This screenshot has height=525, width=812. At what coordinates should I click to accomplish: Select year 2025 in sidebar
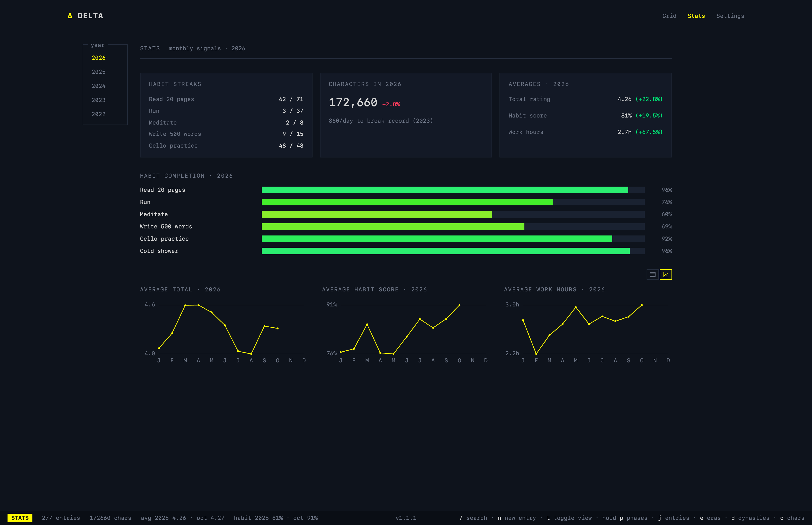98,72
